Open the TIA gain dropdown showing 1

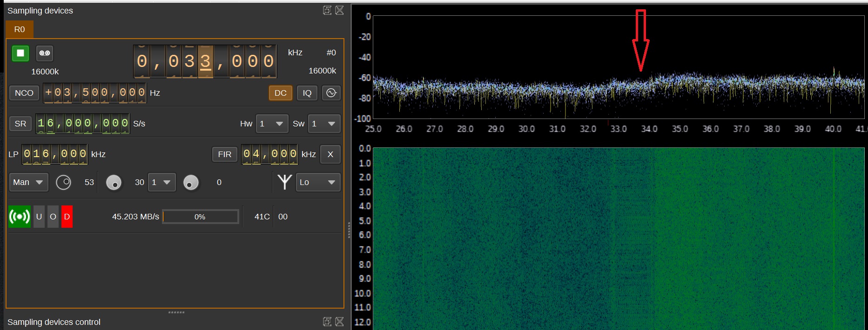pos(161,182)
